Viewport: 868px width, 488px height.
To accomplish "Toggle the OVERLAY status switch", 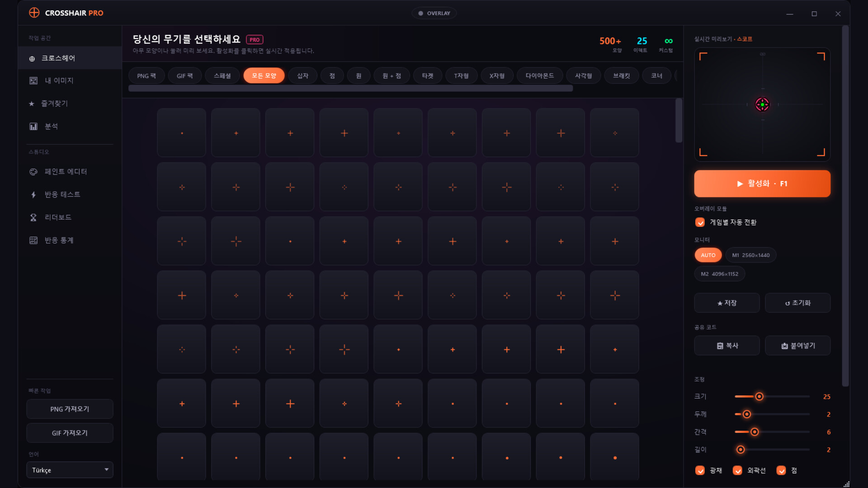I will (x=434, y=13).
